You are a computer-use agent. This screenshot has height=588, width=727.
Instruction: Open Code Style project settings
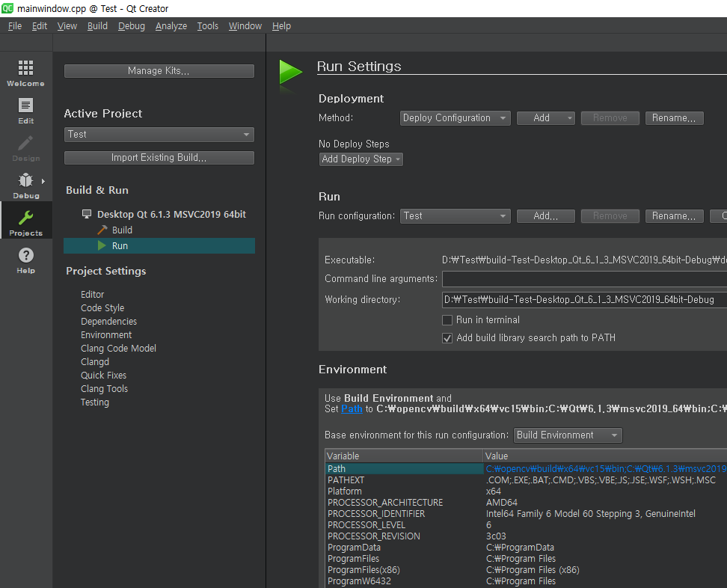coord(102,308)
